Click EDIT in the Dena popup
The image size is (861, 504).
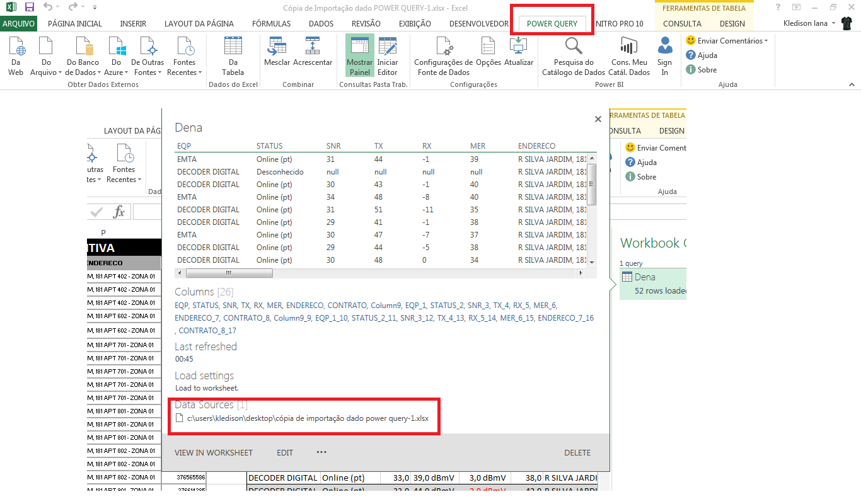(x=285, y=452)
